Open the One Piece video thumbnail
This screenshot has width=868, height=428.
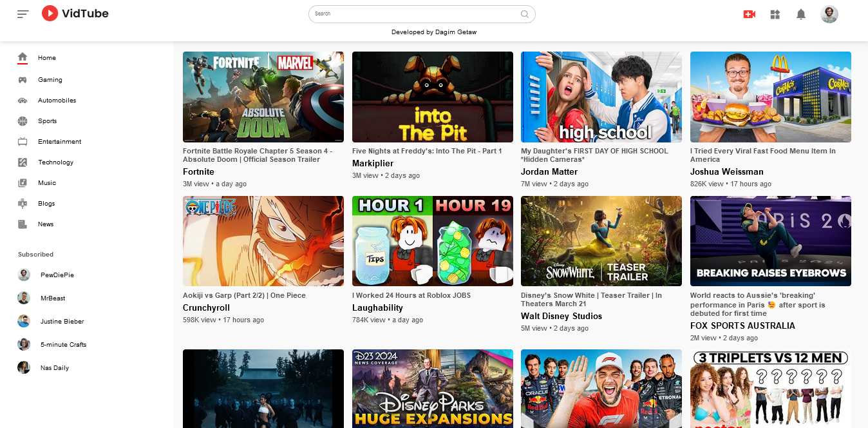(x=263, y=241)
